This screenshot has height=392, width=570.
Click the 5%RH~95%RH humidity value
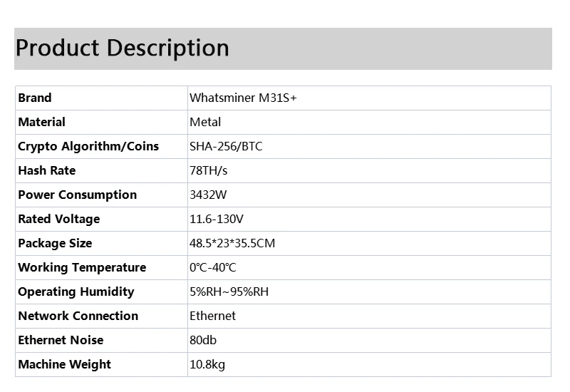[x=229, y=292]
